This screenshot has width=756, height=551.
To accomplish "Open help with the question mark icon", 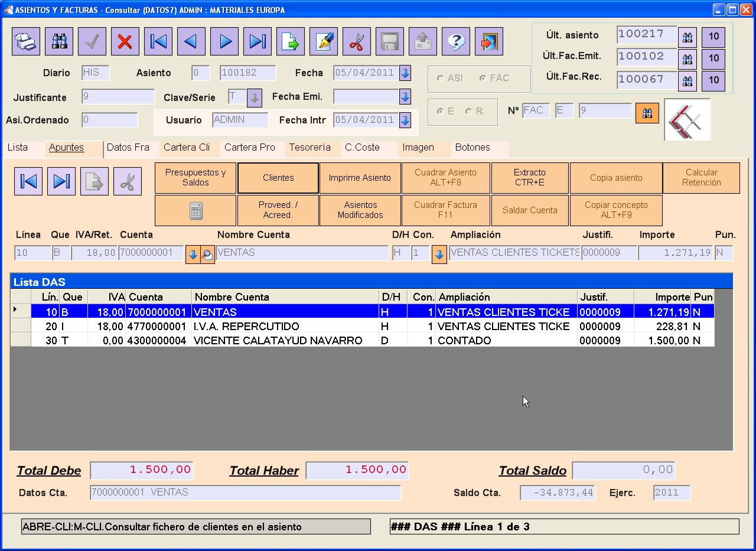I will 456,41.
